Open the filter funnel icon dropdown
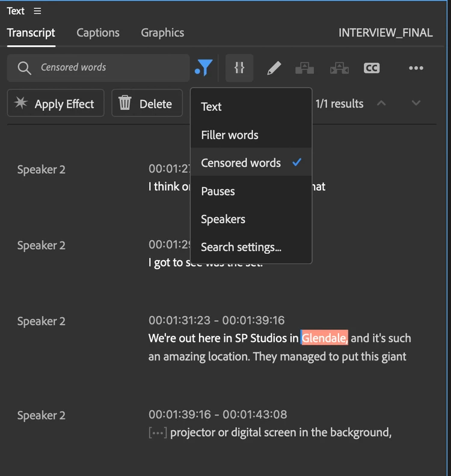The width and height of the screenshot is (451, 476). [205, 68]
